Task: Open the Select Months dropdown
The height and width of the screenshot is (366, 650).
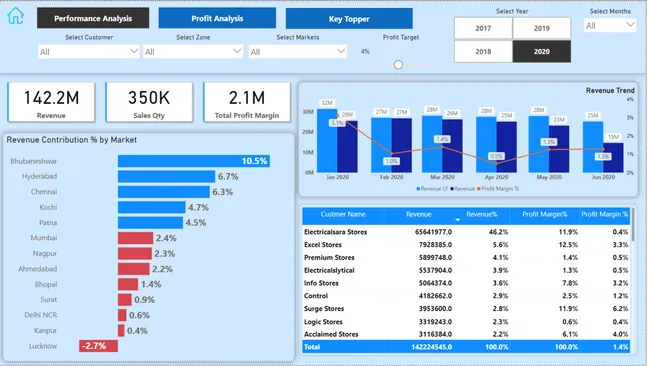Action: pyautogui.click(x=610, y=26)
